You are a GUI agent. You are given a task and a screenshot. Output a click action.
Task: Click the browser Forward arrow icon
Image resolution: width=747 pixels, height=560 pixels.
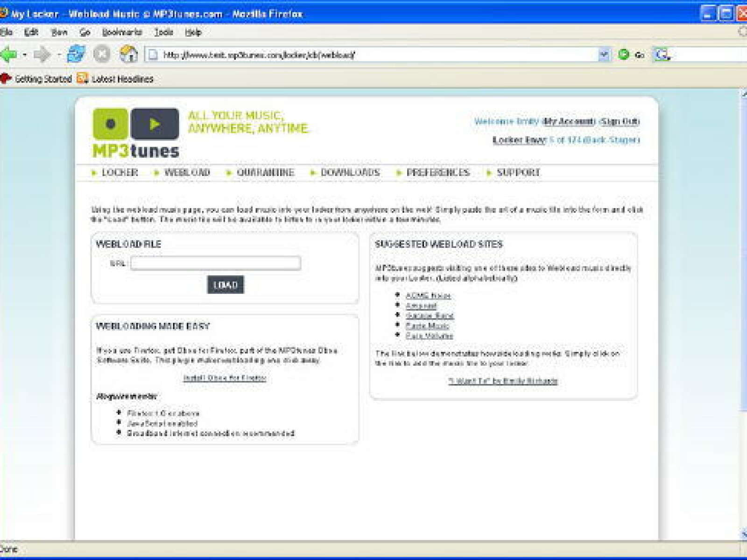[42, 55]
